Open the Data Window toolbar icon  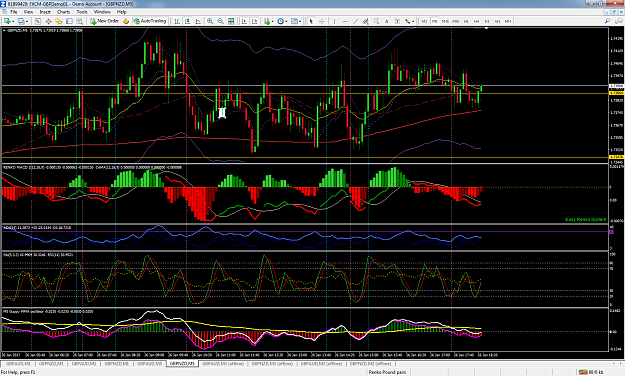pos(48,21)
